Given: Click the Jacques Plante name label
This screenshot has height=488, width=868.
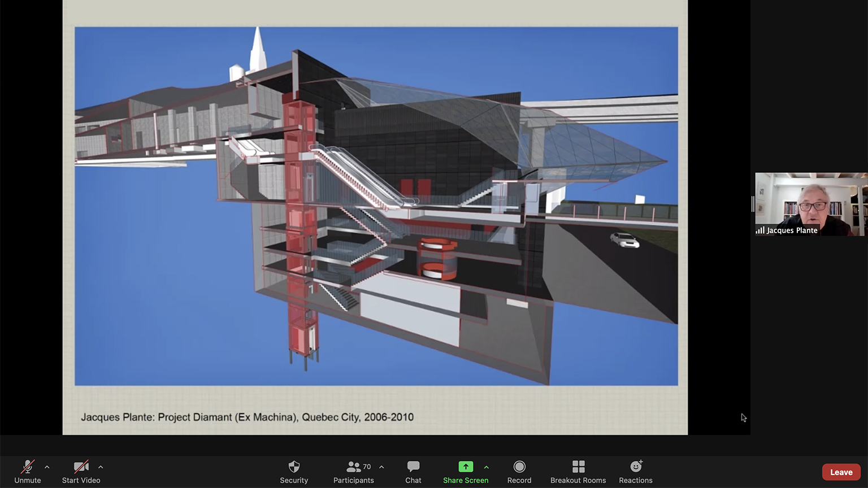Looking at the screenshot, I should coord(791,230).
